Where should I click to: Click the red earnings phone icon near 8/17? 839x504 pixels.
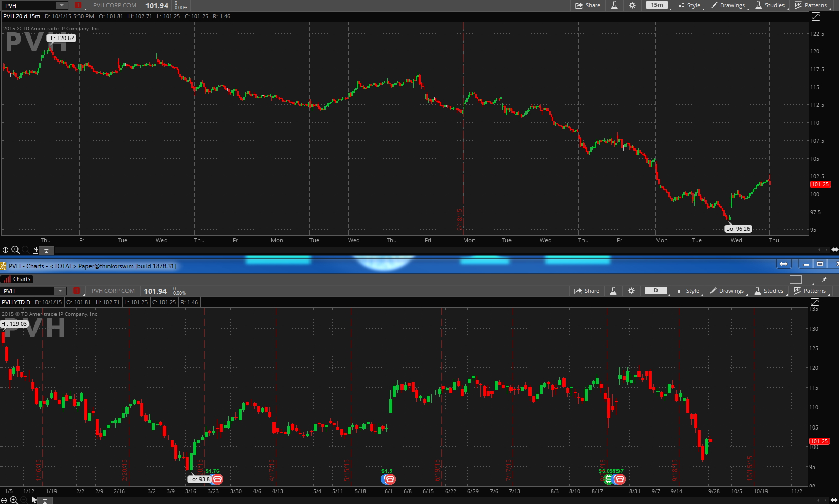tap(619, 479)
